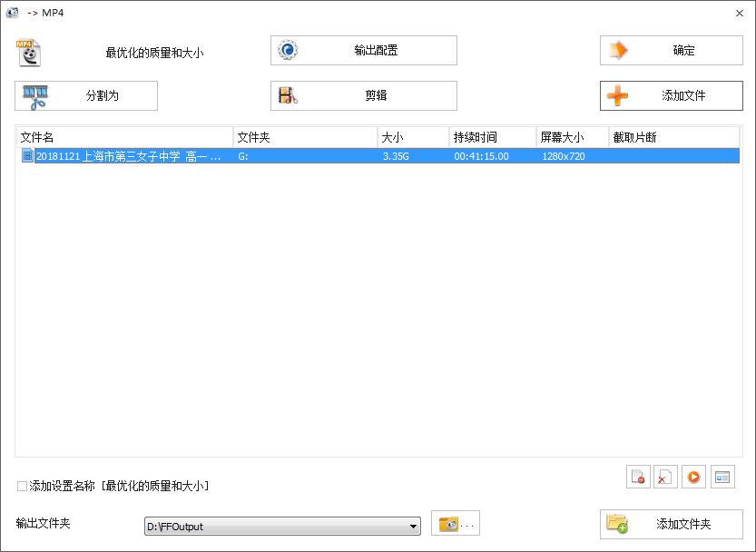Screen dimensions: 756x552
Task: Click the 分割为 button
Action: (86, 95)
